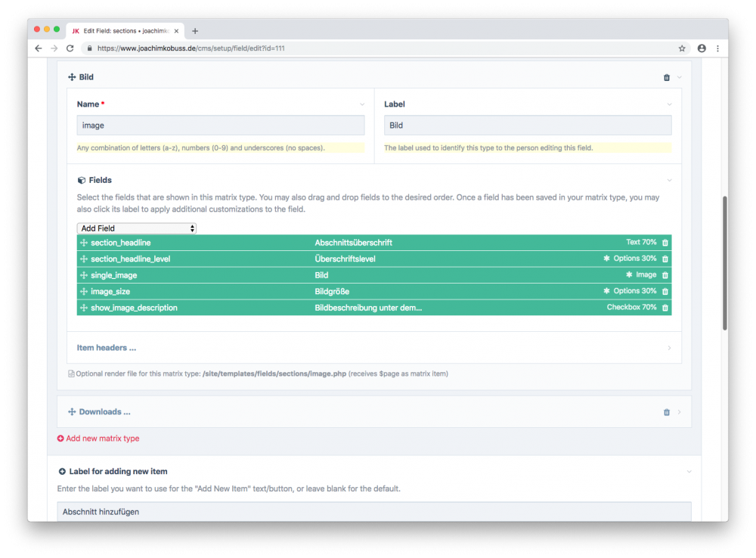
Task: Reload the page in browser
Action: [x=70, y=48]
